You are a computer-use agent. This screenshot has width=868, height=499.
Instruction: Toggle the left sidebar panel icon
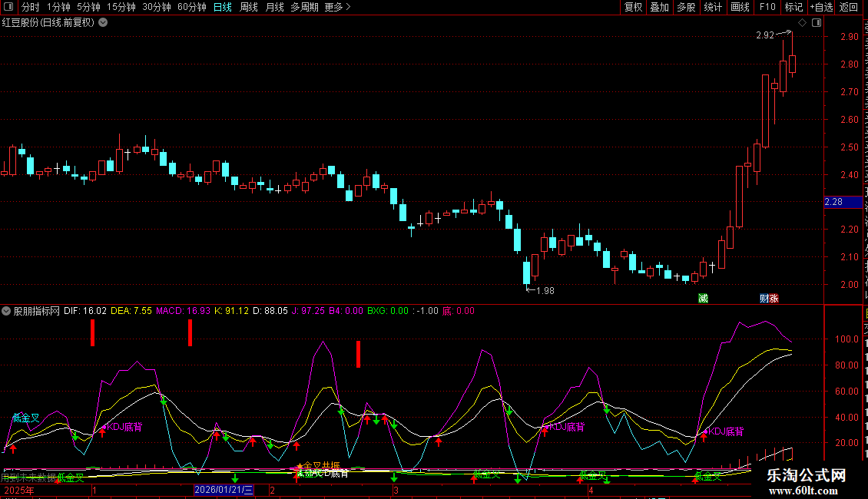point(8,7)
